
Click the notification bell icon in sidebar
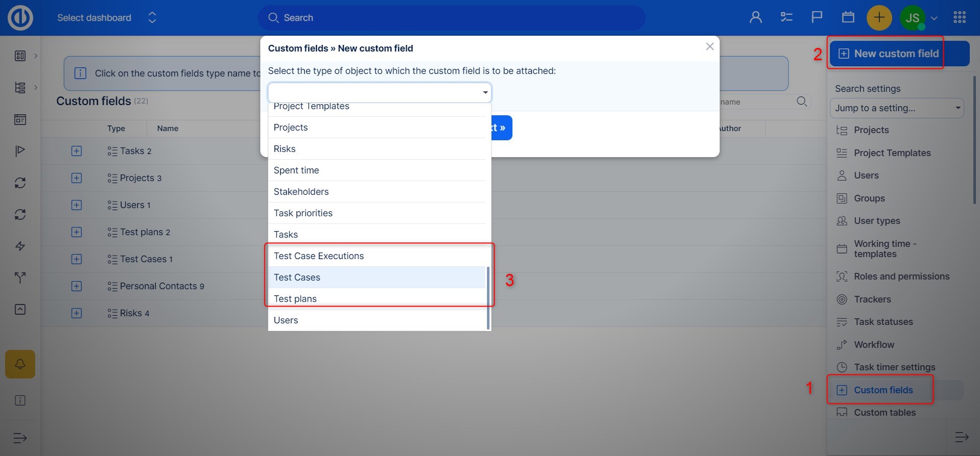[x=20, y=364]
